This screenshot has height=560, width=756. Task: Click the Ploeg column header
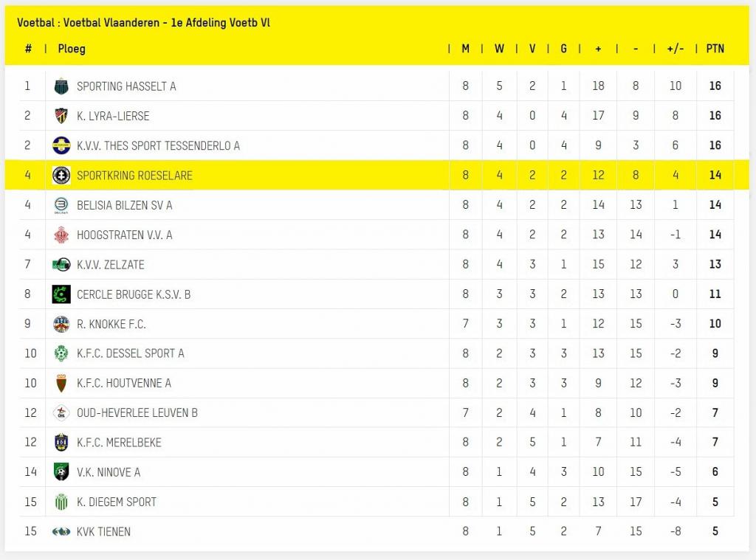72,49
